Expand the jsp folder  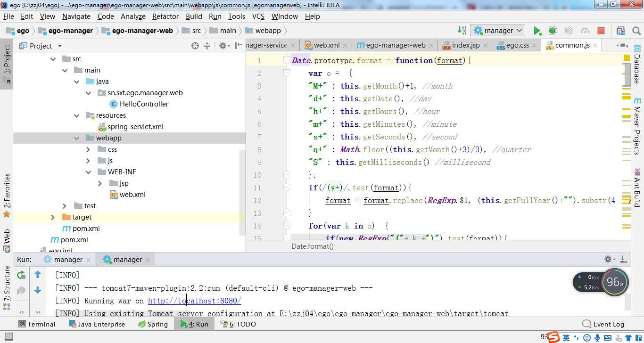[x=99, y=183]
